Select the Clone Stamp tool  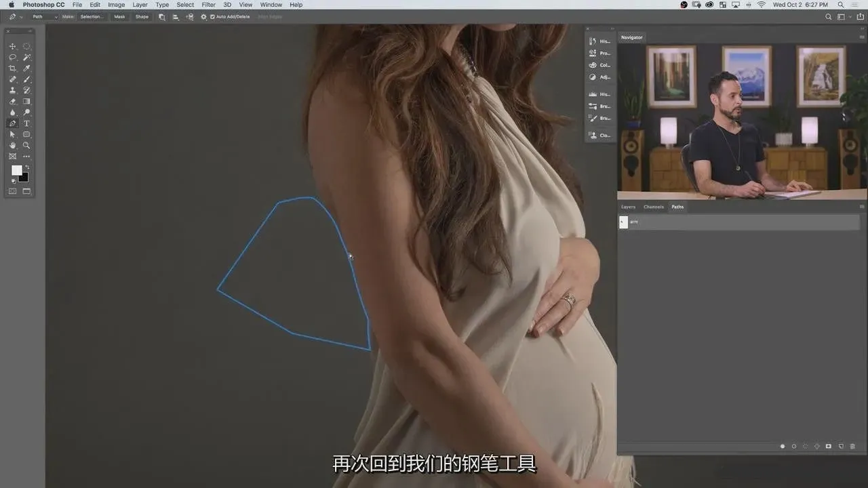pyautogui.click(x=12, y=90)
